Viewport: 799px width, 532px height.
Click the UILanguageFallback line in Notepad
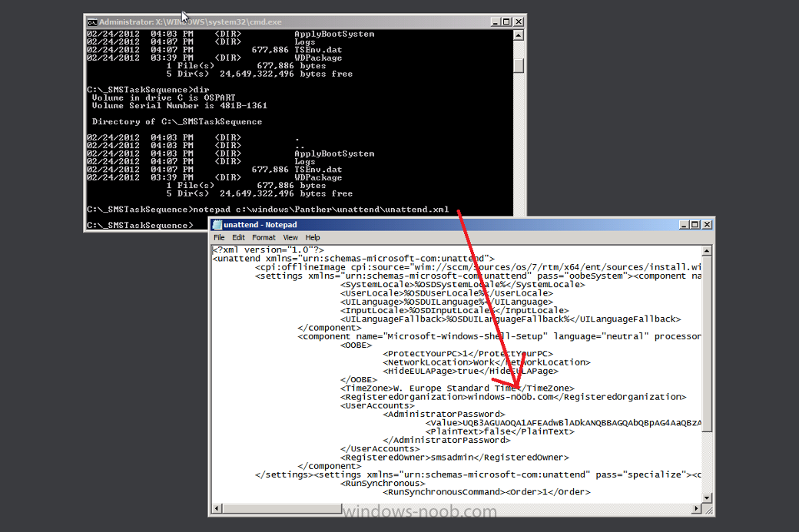click(511, 319)
